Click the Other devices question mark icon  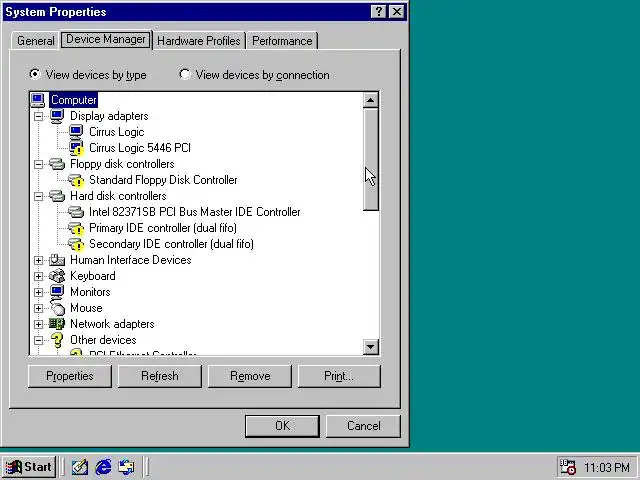point(57,340)
